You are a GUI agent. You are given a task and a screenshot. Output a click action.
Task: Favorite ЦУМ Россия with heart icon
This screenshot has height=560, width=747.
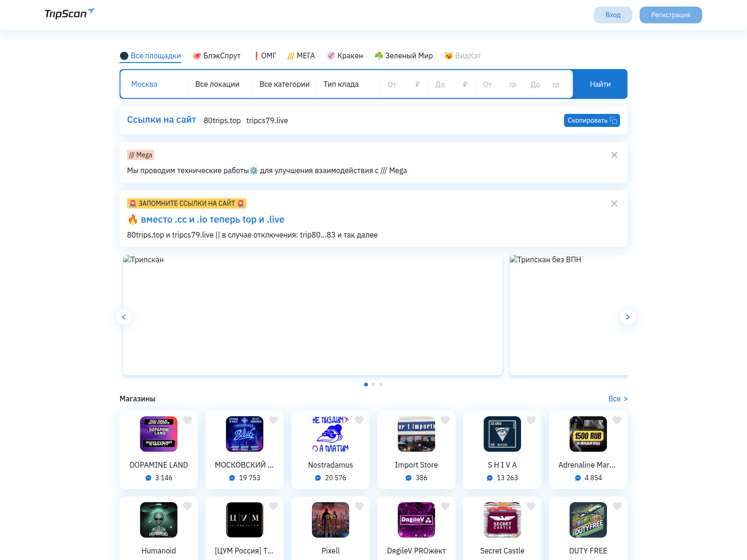click(274, 506)
